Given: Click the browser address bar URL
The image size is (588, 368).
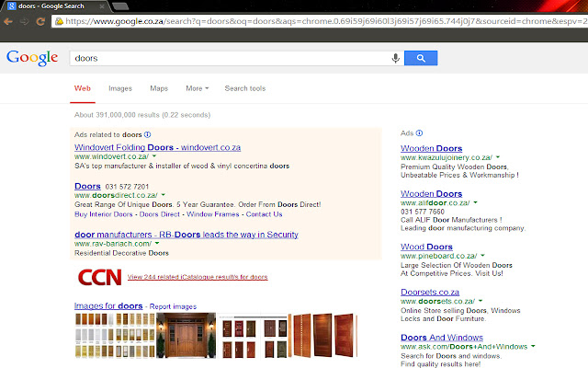Looking at the screenshot, I should tap(325, 21).
